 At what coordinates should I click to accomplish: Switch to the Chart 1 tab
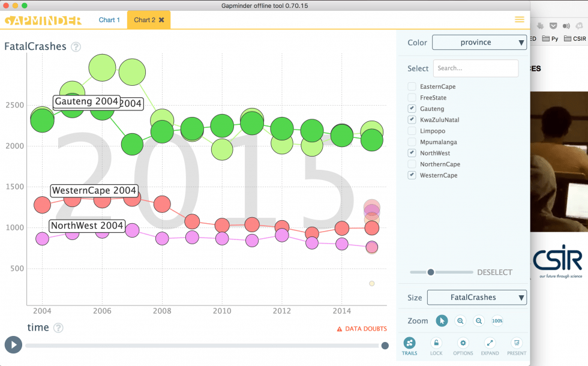(x=109, y=19)
